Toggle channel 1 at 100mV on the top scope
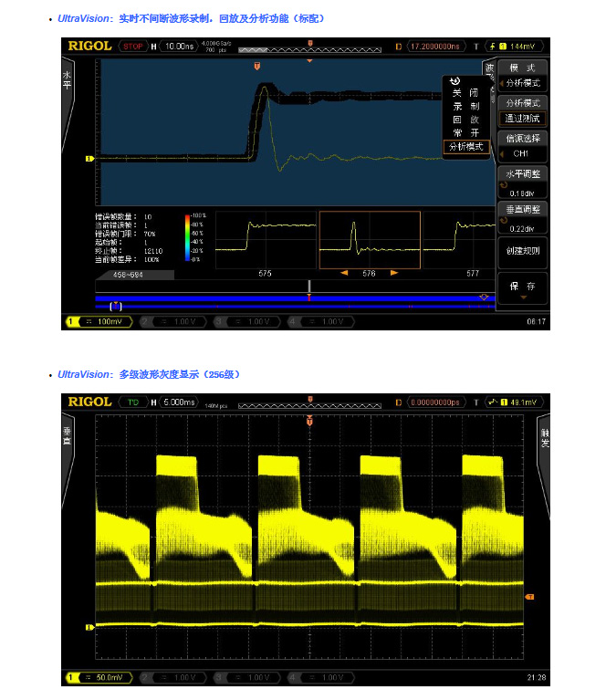The image size is (606, 700). click(99, 322)
